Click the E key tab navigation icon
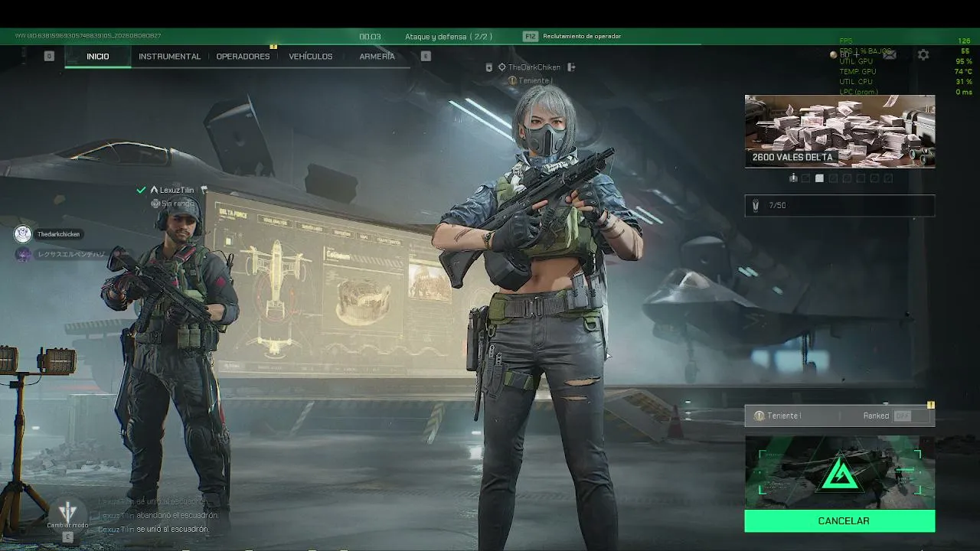The height and width of the screenshot is (551, 980). point(426,56)
